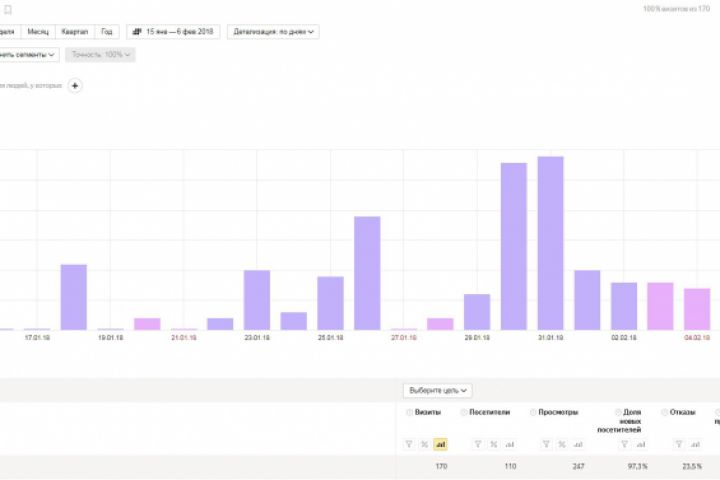Click the info icon beside Визиты
Viewport: 720px width, 480px height.
(409, 412)
